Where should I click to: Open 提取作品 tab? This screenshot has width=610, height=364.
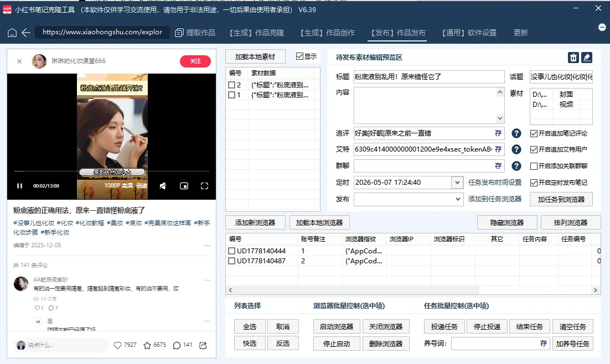point(195,33)
